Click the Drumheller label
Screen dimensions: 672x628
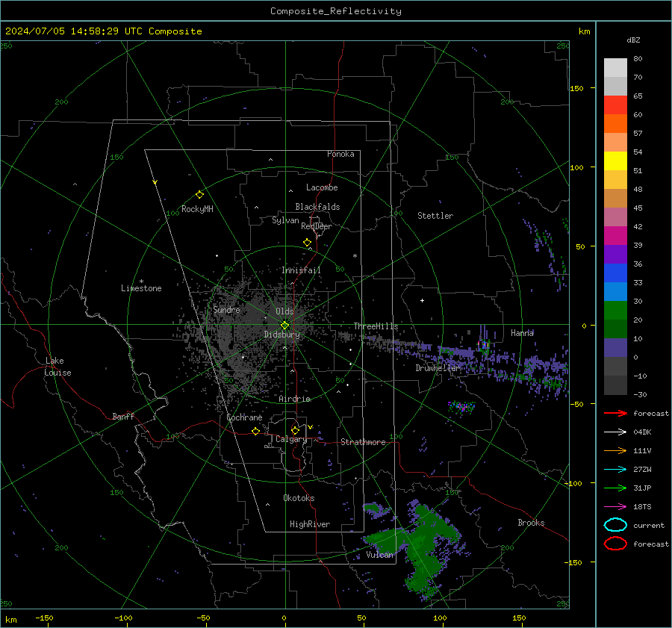click(x=438, y=368)
